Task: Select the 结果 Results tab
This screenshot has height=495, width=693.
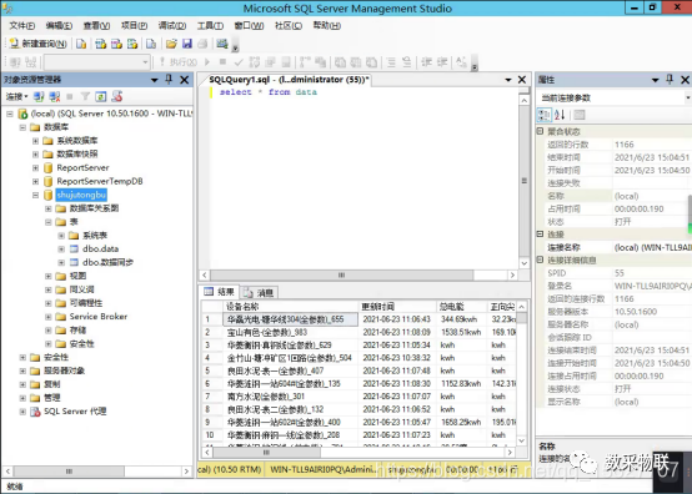Action: (220, 292)
